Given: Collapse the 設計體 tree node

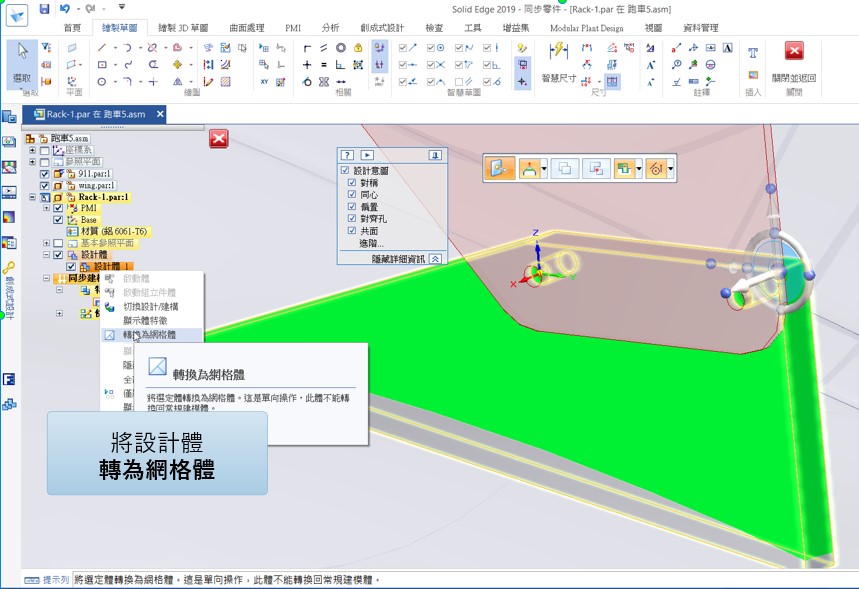Looking at the screenshot, I should (46, 255).
